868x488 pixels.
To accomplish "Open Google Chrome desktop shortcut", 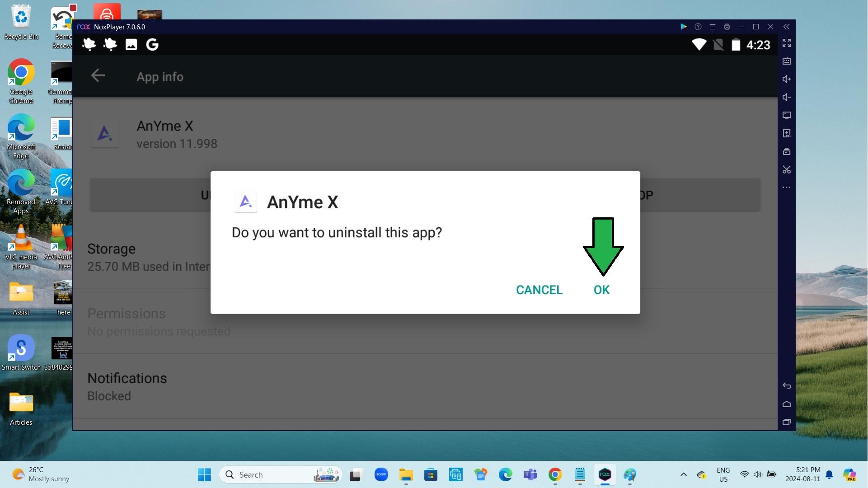I will tap(21, 82).
